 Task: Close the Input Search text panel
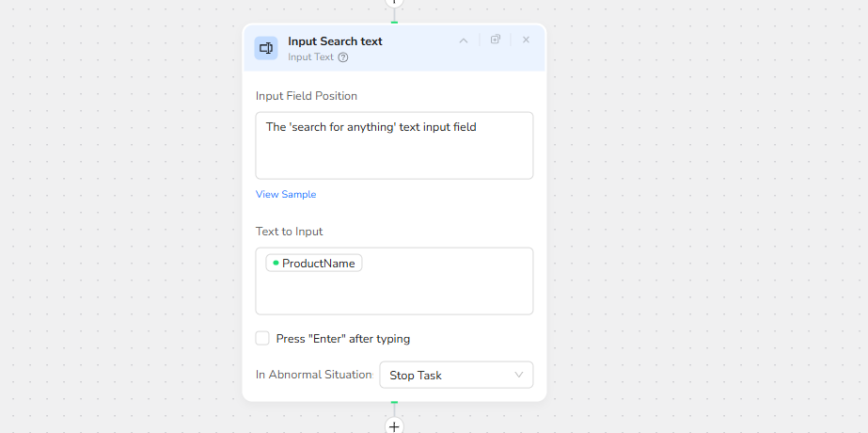(526, 40)
